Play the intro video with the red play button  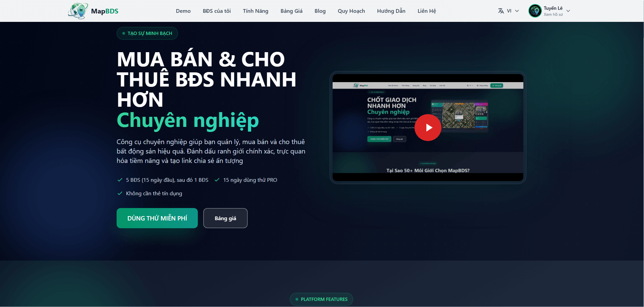click(428, 128)
